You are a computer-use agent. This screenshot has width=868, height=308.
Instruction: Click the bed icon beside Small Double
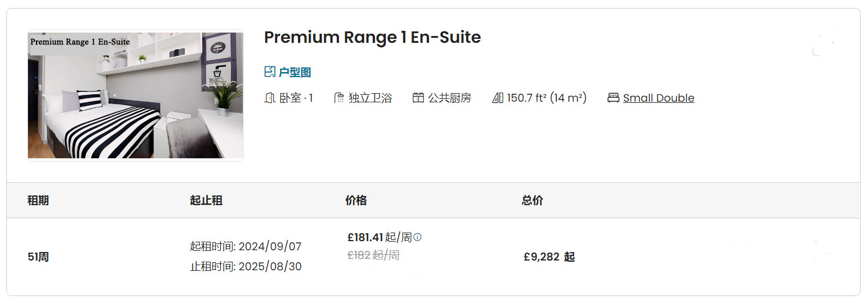tap(613, 98)
